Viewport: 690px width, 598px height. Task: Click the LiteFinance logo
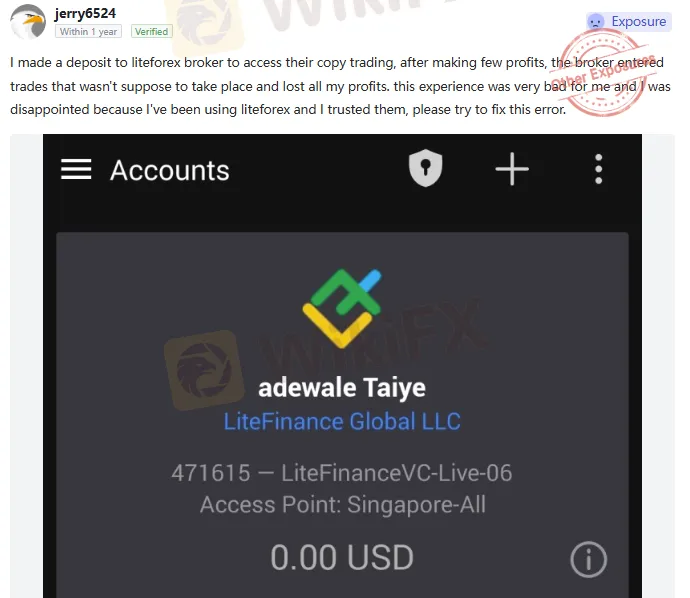click(342, 308)
